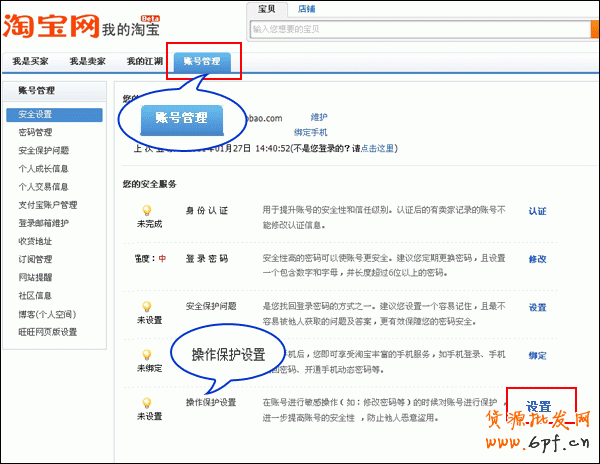Open 博客(个人空间) in the sidebar
Image resolution: width=600 pixels, height=464 pixels.
[x=47, y=314]
